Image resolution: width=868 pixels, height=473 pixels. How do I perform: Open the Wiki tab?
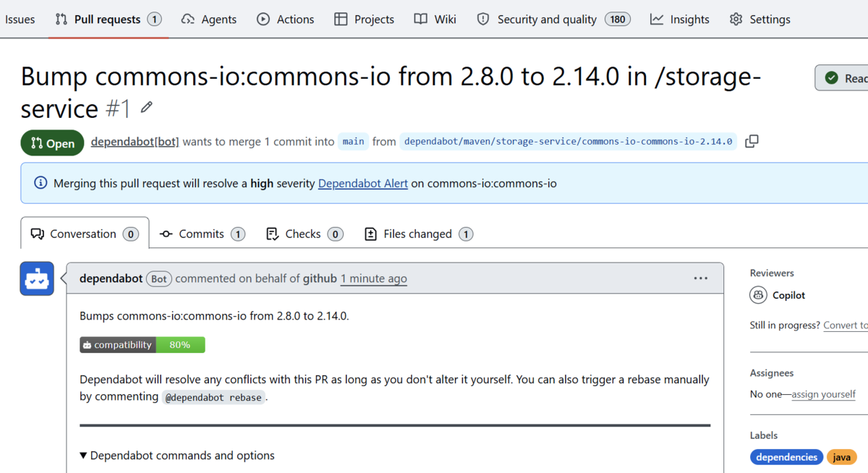(x=435, y=20)
